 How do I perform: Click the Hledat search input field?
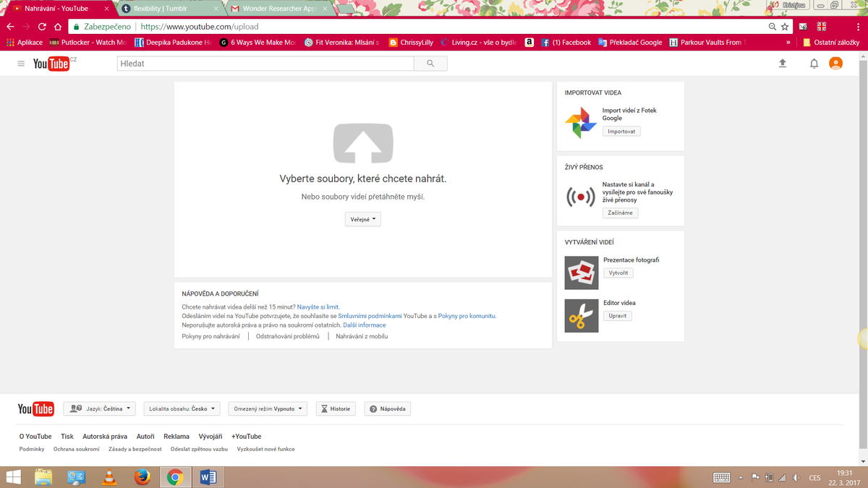coord(265,64)
